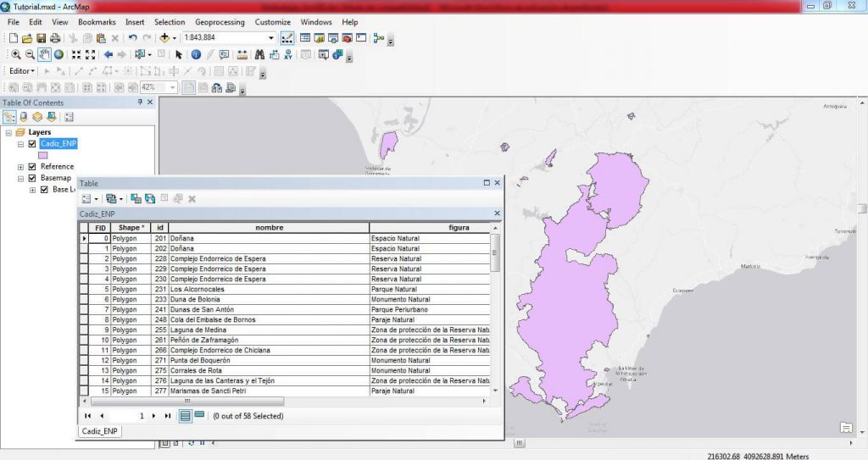Go to the last record in table
This screenshot has height=460, width=868.
pyautogui.click(x=167, y=416)
